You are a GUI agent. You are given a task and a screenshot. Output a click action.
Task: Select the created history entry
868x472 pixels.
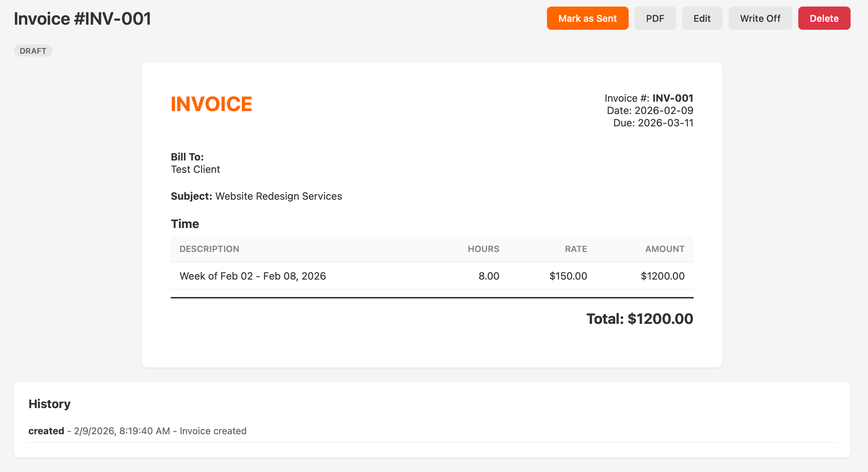pyautogui.click(x=137, y=431)
